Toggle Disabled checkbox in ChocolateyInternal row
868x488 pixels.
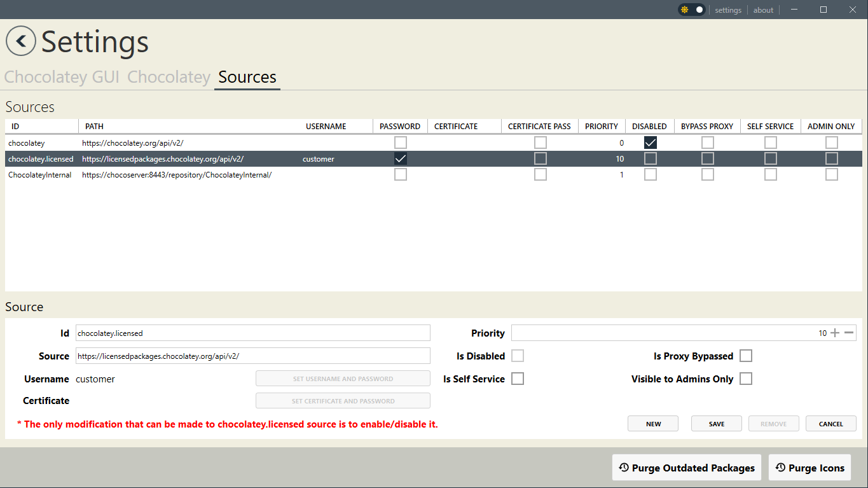click(x=651, y=174)
